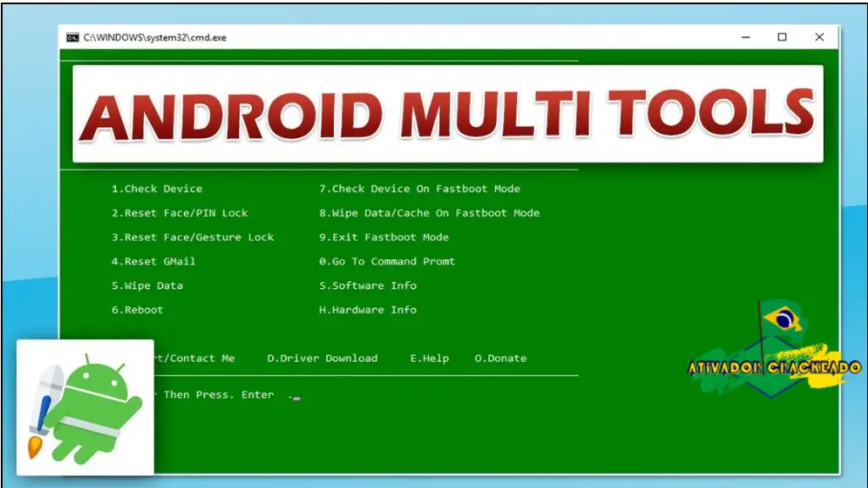Select the '1.Check Device' option
This screenshot has width=868, height=488.
click(157, 189)
